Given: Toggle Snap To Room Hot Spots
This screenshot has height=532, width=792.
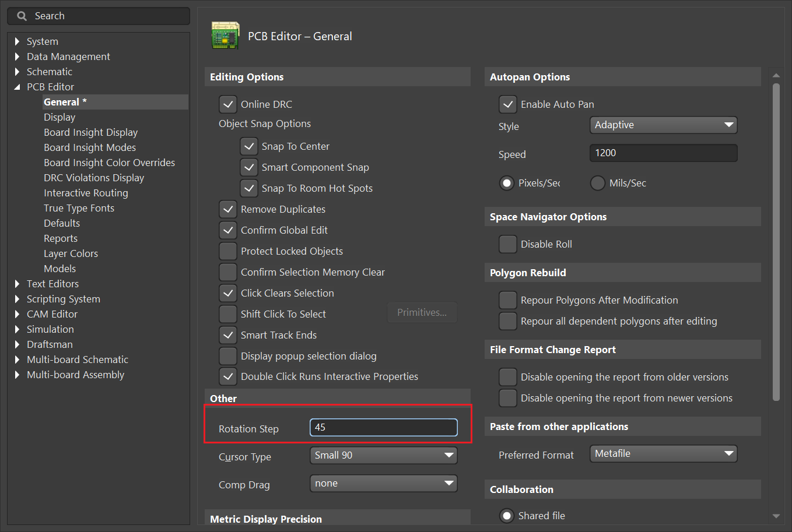Looking at the screenshot, I should tap(248, 188).
